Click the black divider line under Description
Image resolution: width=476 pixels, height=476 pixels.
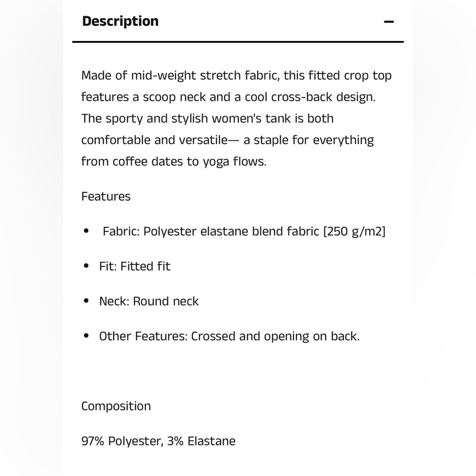pos(238,41)
